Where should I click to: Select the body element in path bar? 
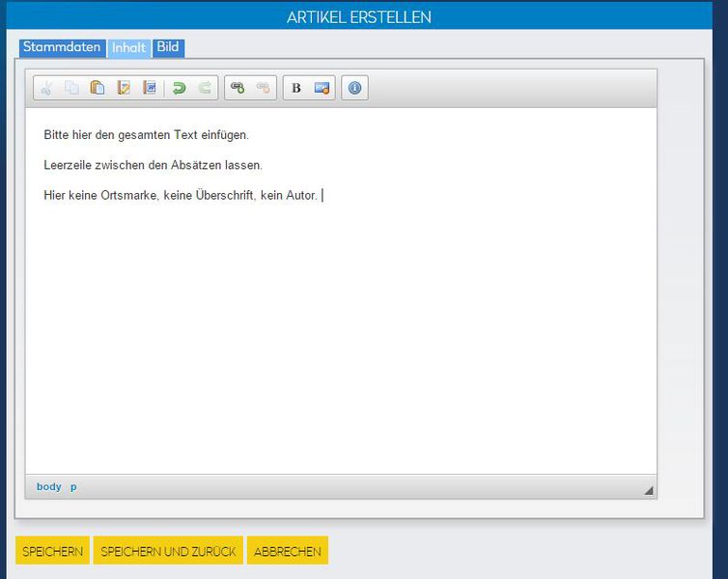[x=48, y=487]
